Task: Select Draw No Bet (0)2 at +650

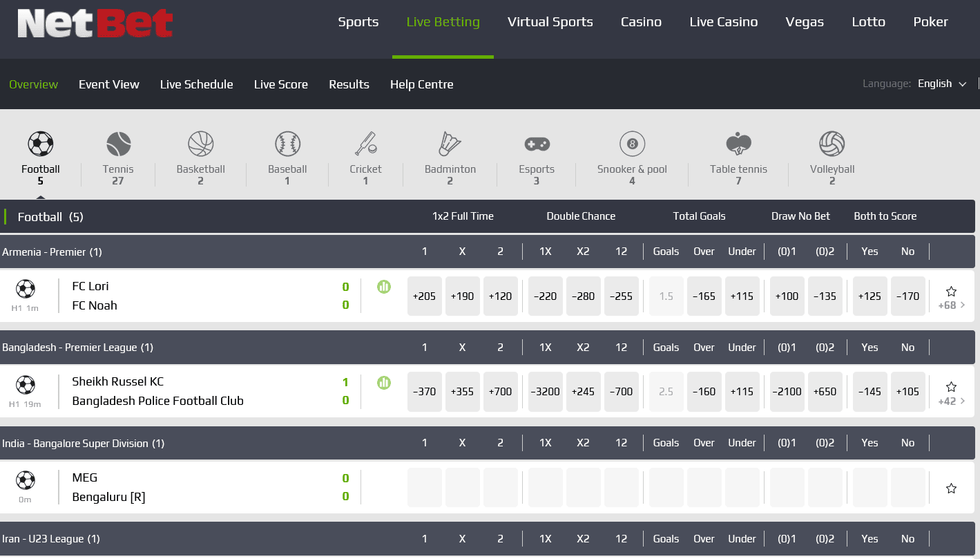Action: pos(825,392)
